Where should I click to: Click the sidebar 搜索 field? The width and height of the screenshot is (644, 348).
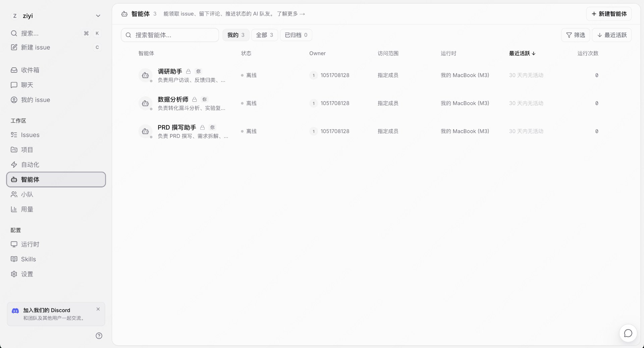point(56,33)
